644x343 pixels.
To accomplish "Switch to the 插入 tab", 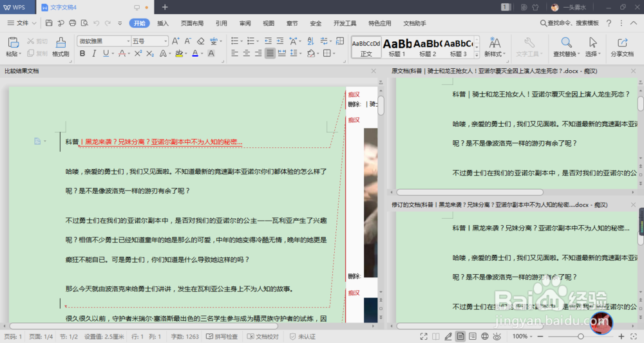I will 163,23.
